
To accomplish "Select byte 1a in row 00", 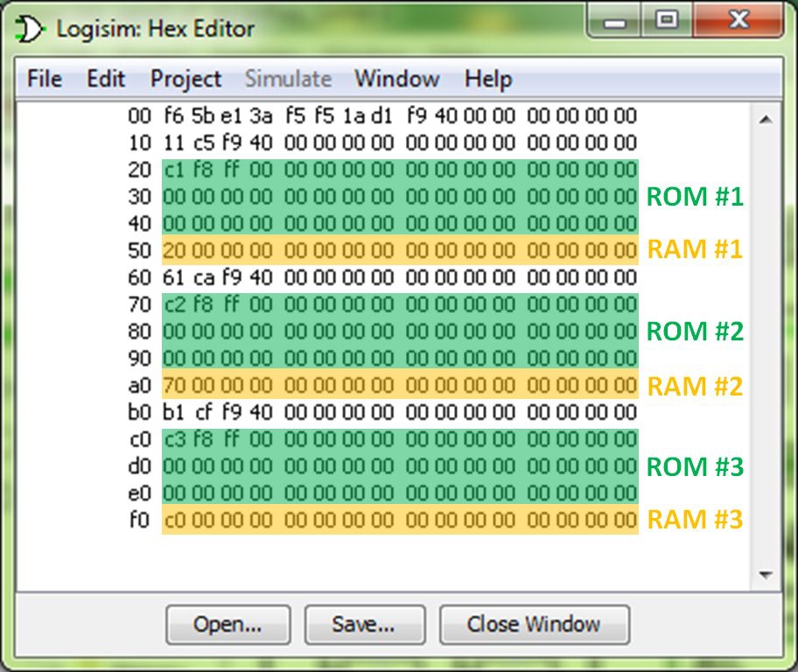I will [x=353, y=116].
